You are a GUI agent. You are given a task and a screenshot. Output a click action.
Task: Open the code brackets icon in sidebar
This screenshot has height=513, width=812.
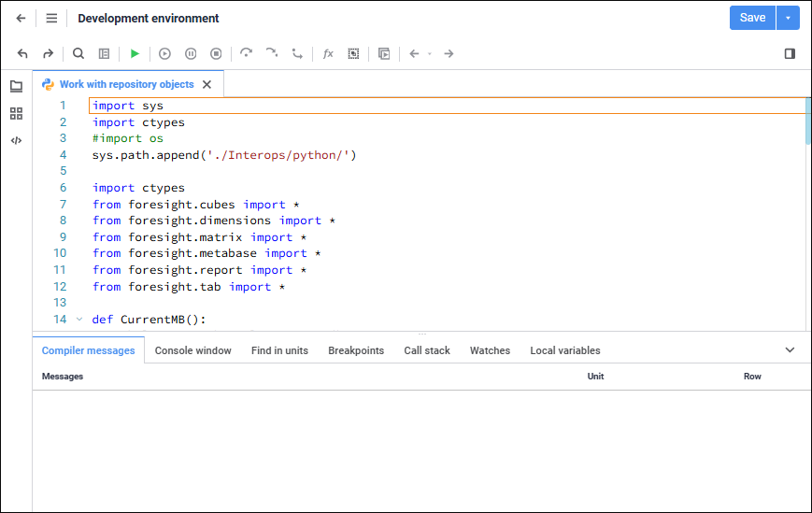16,140
